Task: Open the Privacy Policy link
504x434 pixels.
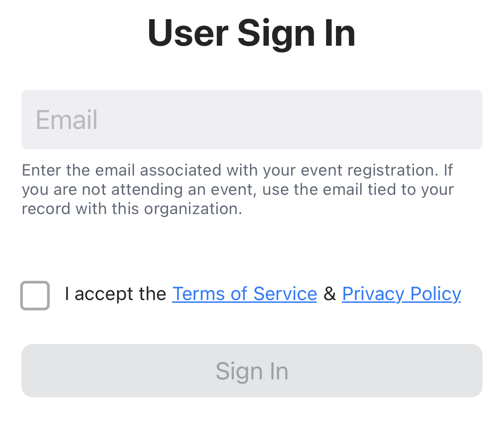Action: pos(401,294)
